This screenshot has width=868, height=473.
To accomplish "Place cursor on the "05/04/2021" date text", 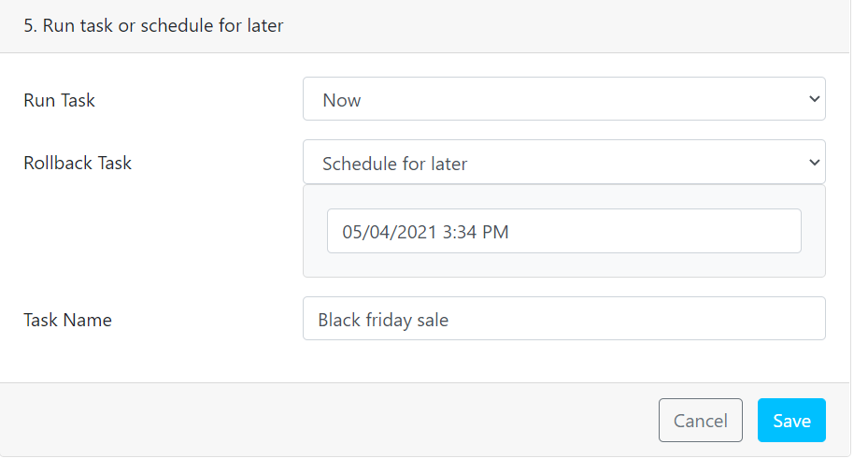I will 390,232.
